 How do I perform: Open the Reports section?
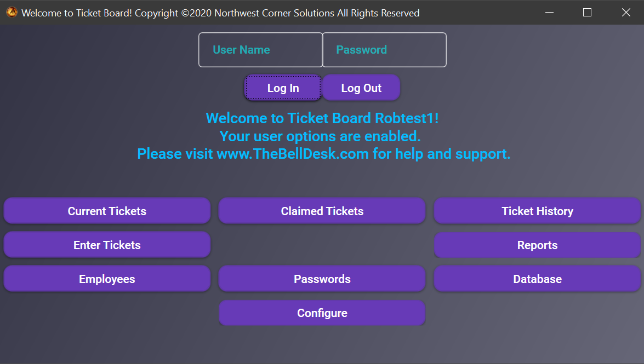tap(537, 245)
